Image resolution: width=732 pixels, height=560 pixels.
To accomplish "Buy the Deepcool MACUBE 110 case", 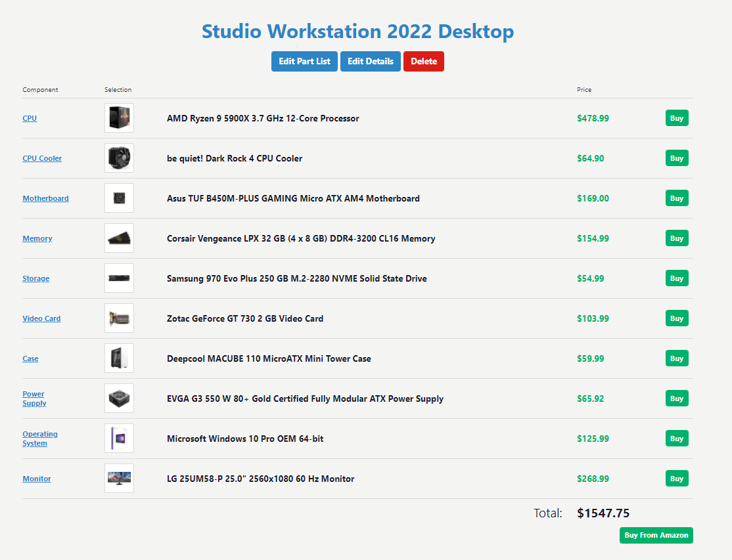I will click(x=677, y=359).
